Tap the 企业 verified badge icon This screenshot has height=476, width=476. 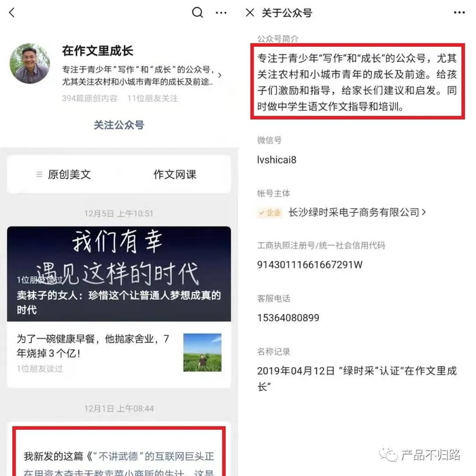(x=269, y=213)
